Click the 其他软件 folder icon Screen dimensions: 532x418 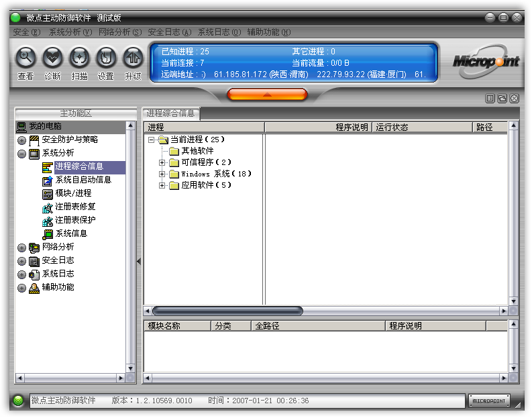[174, 151]
